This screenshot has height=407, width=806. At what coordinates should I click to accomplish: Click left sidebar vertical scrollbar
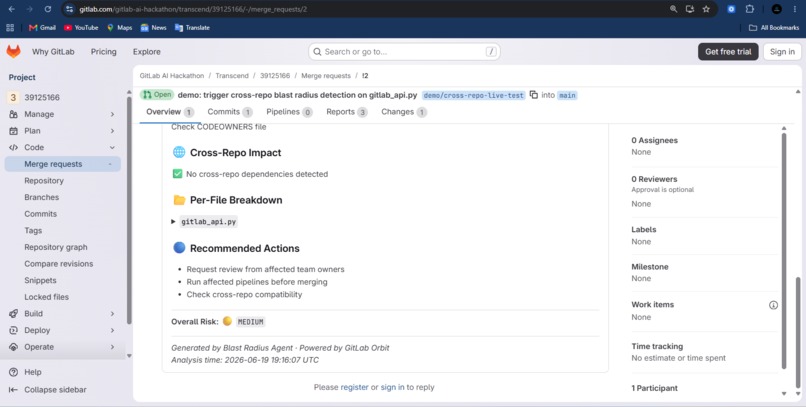(x=129, y=211)
